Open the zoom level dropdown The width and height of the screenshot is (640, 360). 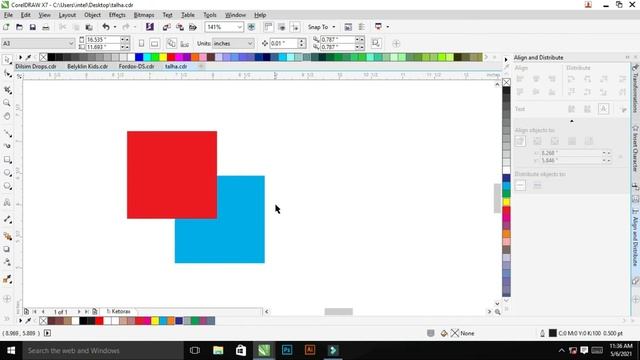239,27
